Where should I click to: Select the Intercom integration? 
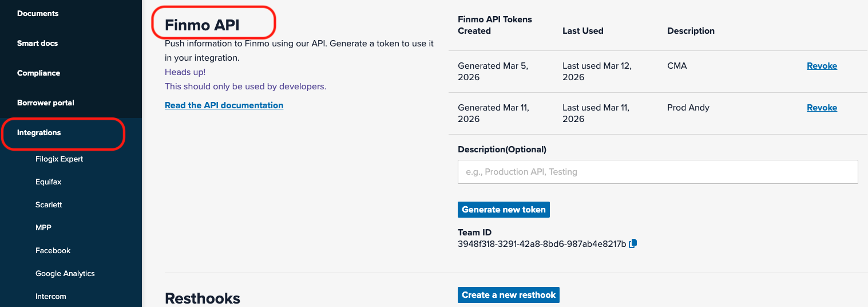50,296
